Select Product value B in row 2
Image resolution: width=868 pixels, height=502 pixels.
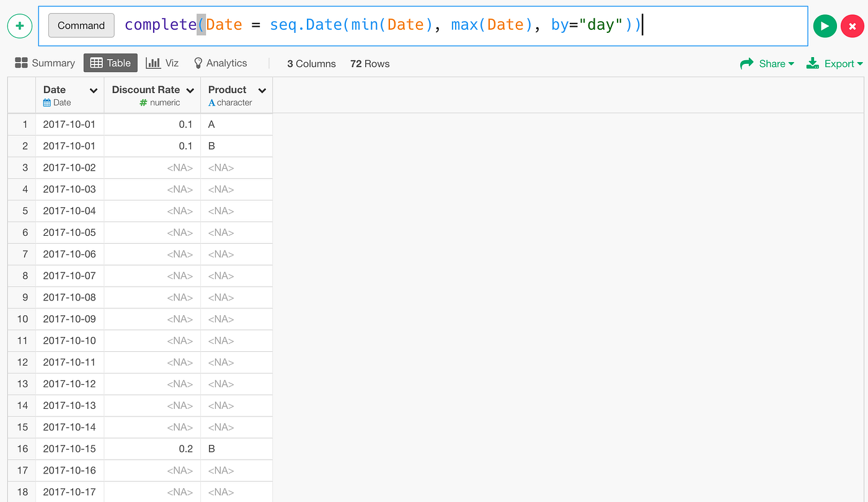236,146
